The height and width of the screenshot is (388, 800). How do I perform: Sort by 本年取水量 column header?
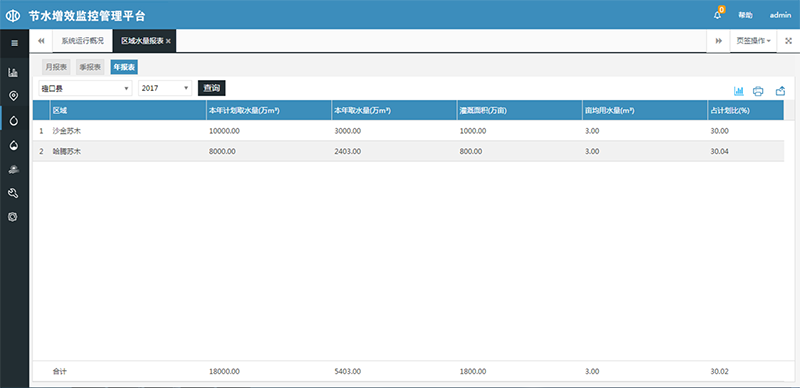(x=394, y=110)
